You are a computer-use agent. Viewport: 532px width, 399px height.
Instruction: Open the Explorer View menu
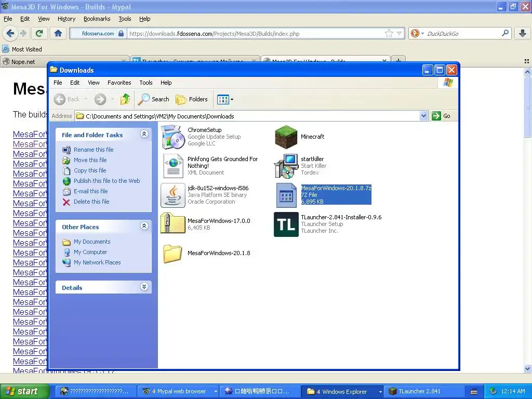click(x=94, y=83)
